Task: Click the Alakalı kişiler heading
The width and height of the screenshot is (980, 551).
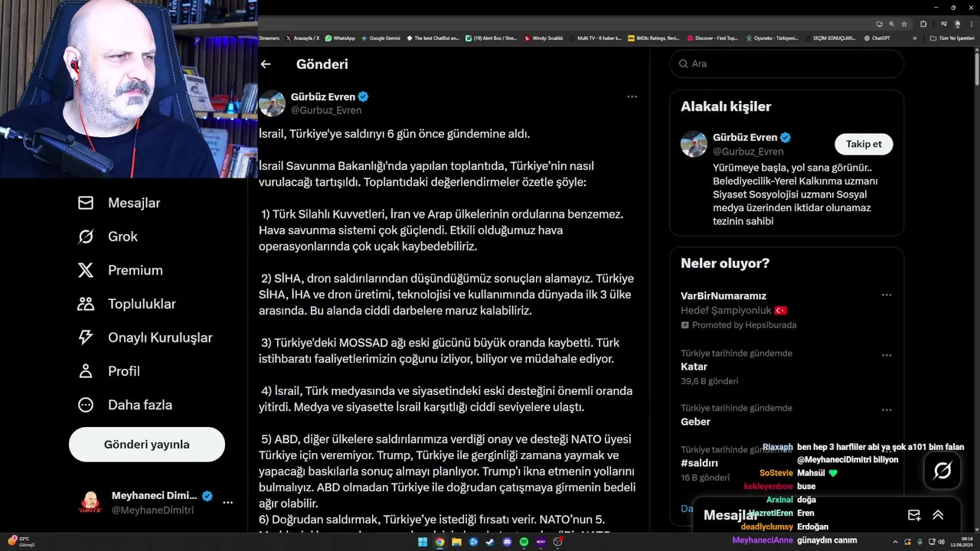Action: [726, 106]
